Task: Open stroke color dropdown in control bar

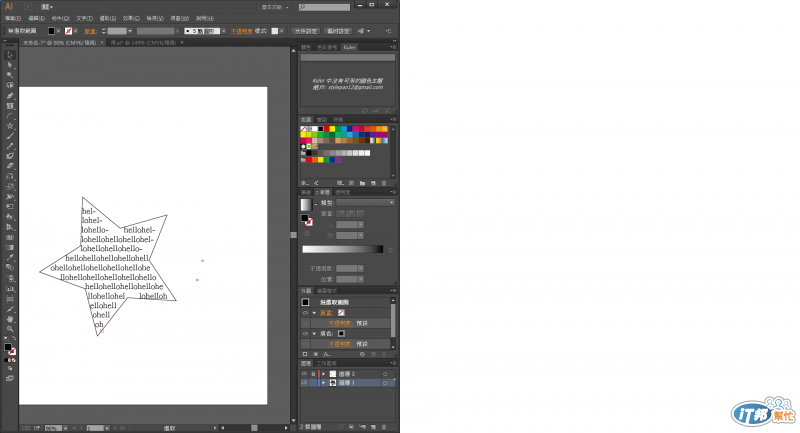Action: tap(76, 31)
